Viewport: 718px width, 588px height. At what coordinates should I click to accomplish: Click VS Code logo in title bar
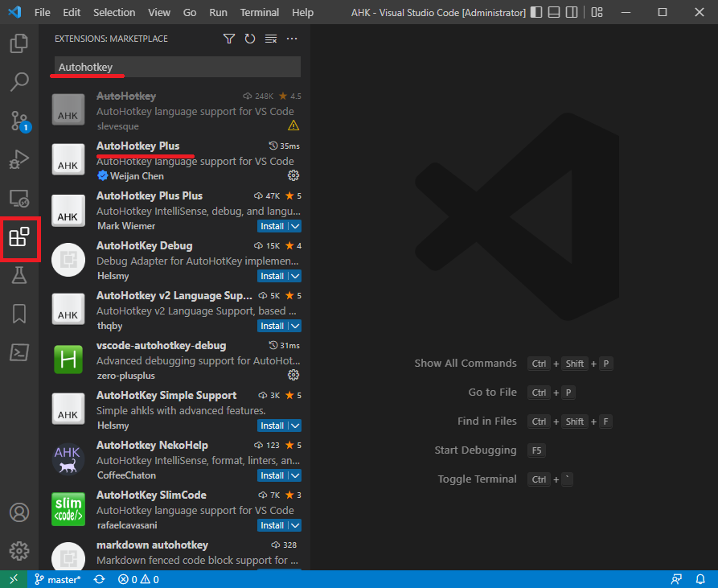pos(14,12)
